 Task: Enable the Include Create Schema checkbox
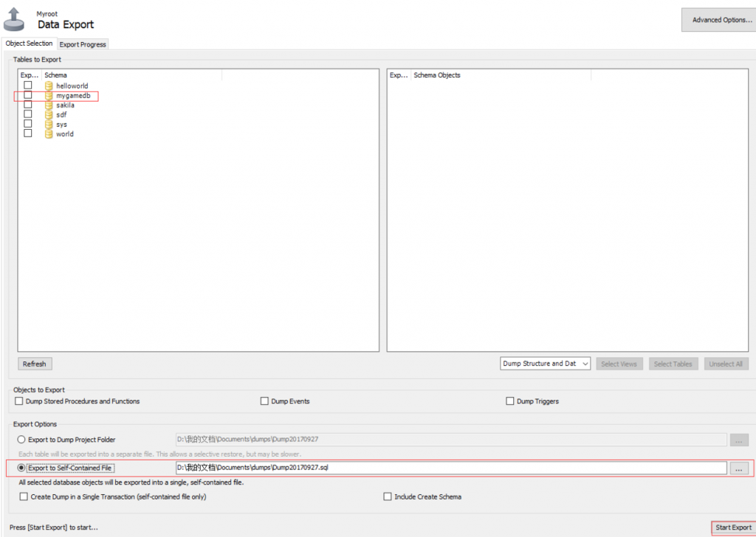(x=388, y=496)
